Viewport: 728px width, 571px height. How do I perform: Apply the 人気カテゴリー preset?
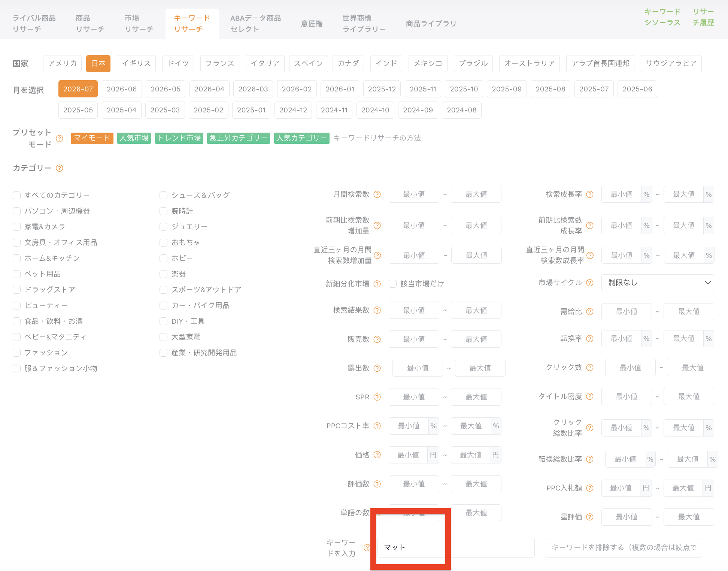point(302,138)
